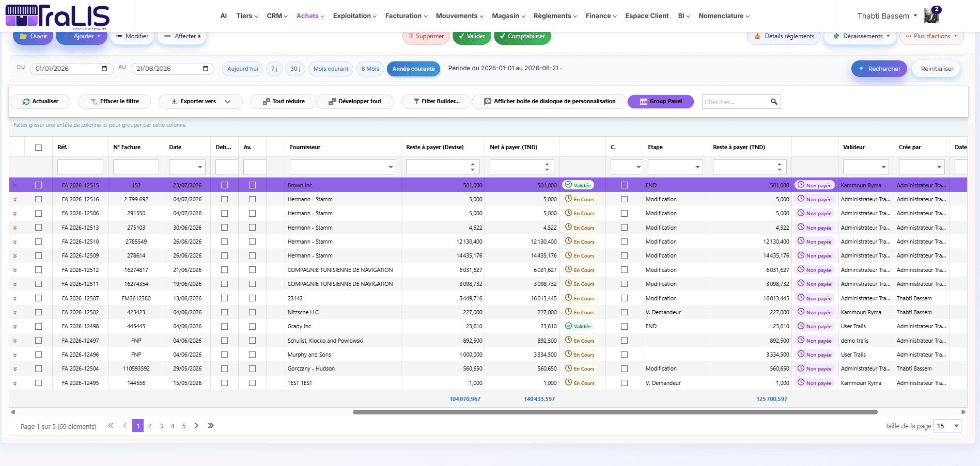Click the search magnifier icon in Chercher box
The width and height of the screenshot is (980, 466).
(774, 102)
